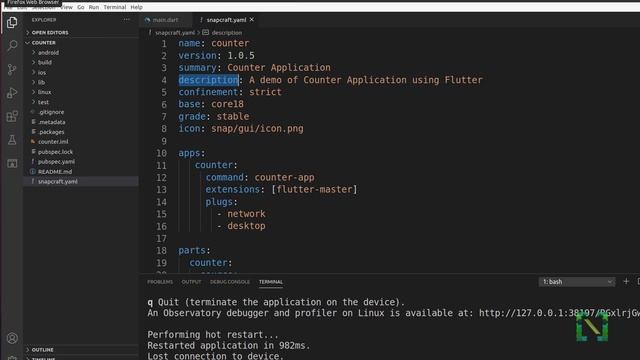Open the View menu
Screen dimensions: 640x360
(67, 7)
